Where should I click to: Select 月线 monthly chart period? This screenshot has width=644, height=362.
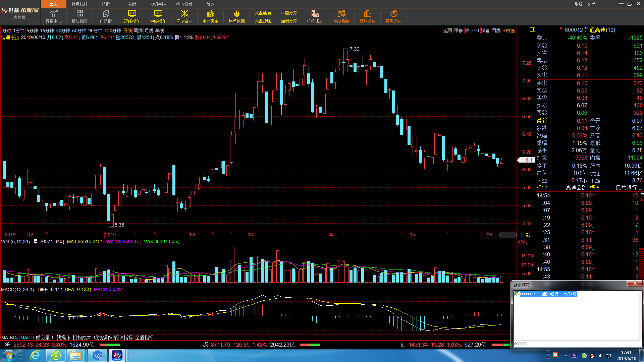point(149,31)
